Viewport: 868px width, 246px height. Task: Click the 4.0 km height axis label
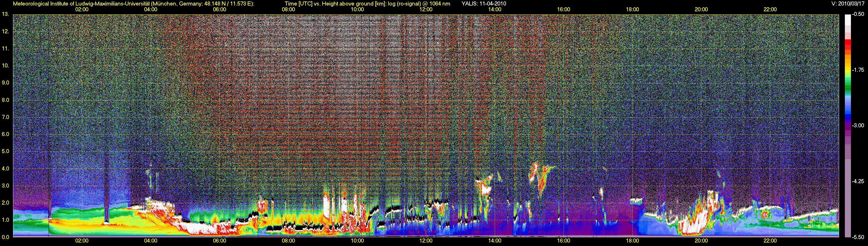point(5,168)
